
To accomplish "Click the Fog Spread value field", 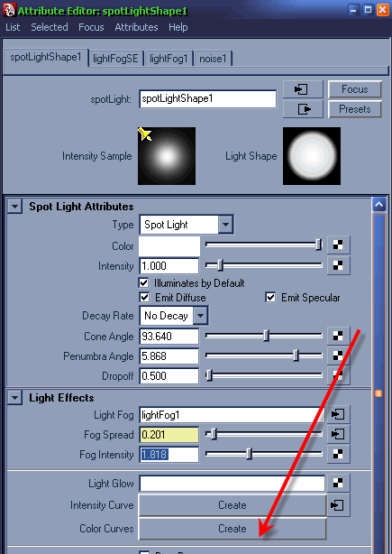I will pyautogui.click(x=169, y=434).
